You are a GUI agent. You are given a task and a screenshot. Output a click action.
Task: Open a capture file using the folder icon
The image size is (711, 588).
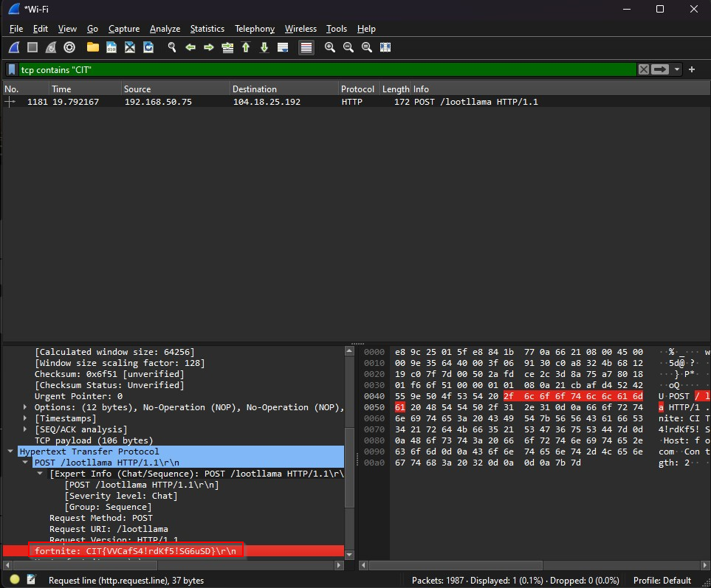click(93, 47)
